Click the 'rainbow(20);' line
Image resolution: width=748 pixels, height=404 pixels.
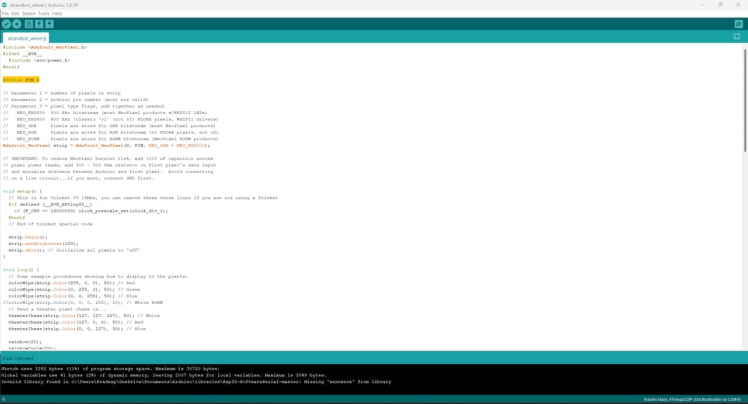coord(25,342)
